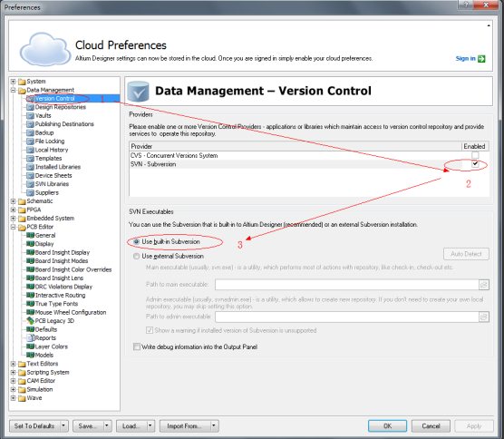Select the CVS - Concurrent Versions System row
Image resolution: width=504 pixels, height=439 pixels.
(309, 155)
